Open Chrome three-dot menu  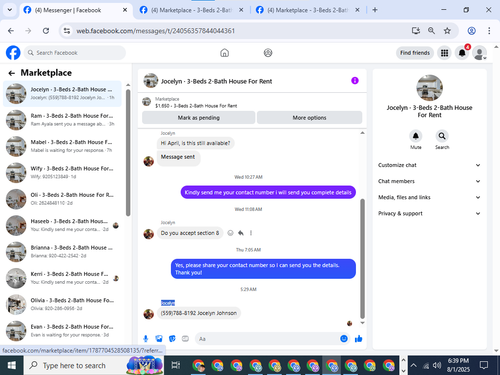[x=489, y=31]
